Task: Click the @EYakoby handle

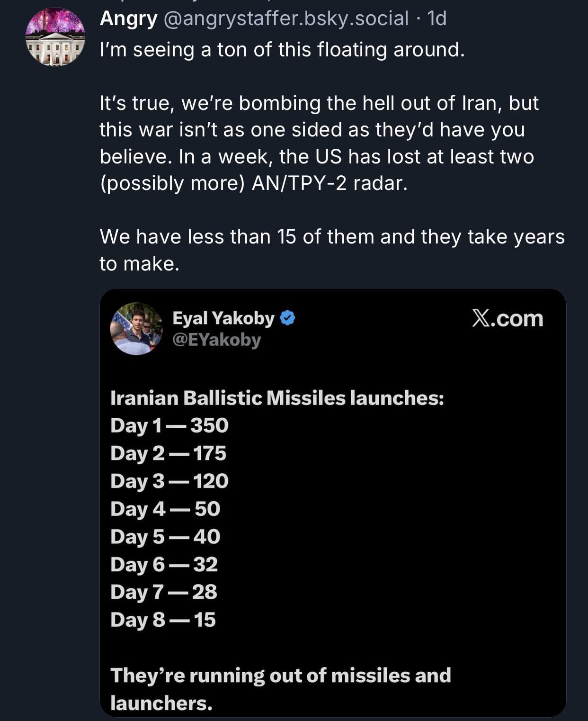Action: (x=216, y=340)
